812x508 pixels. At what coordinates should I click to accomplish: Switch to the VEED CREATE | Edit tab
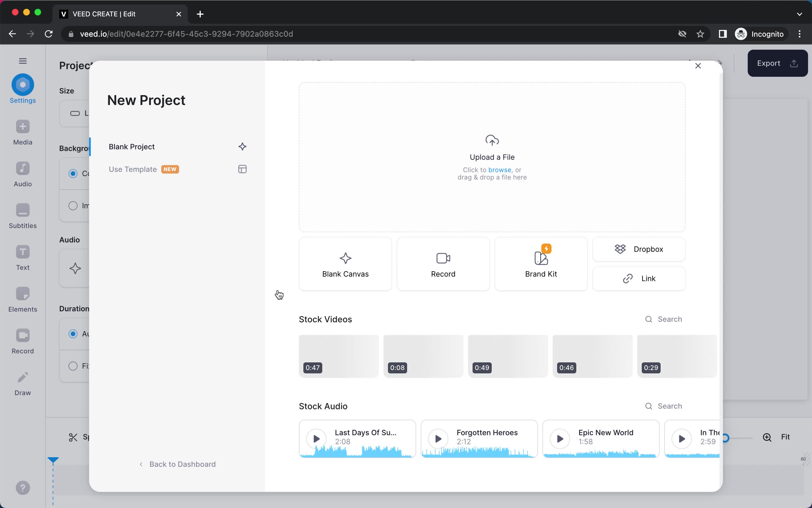pos(120,14)
